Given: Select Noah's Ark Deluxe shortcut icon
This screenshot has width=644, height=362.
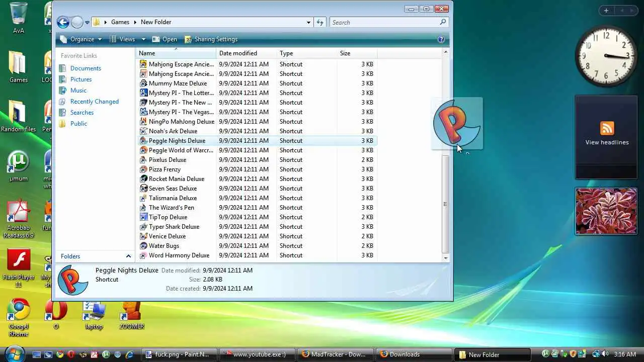Looking at the screenshot, I should pyautogui.click(x=143, y=131).
